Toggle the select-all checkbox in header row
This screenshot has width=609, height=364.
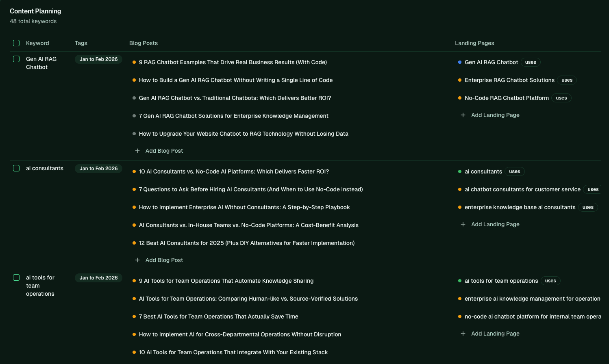(x=16, y=43)
